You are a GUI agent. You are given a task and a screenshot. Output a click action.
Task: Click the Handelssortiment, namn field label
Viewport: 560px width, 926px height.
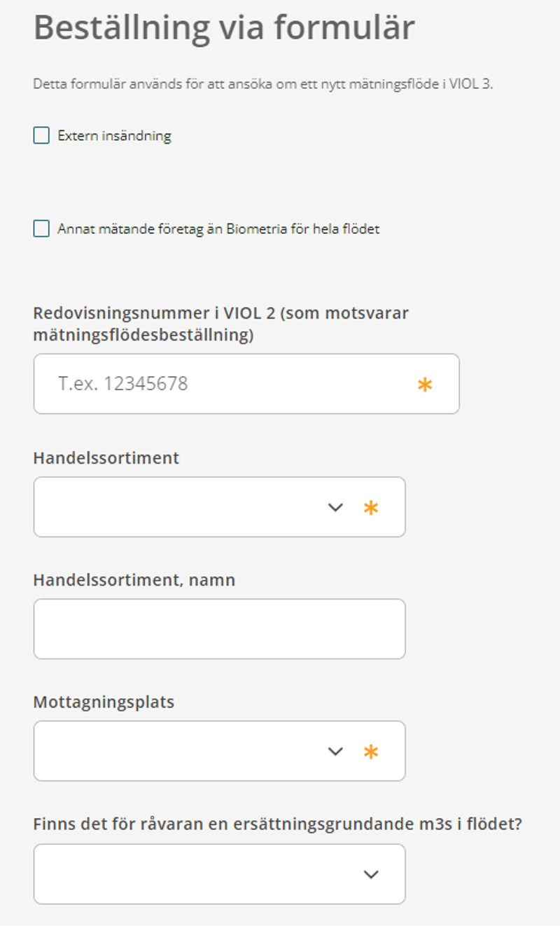click(134, 580)
